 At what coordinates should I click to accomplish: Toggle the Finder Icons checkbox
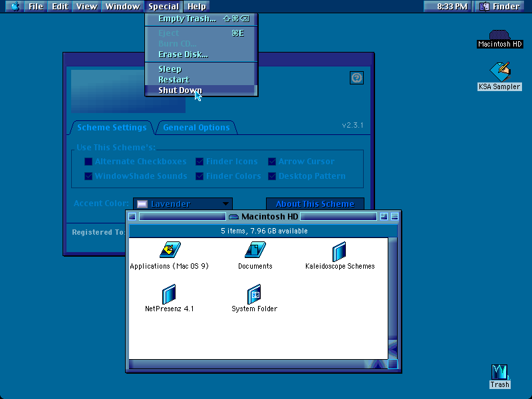point(199,162)
